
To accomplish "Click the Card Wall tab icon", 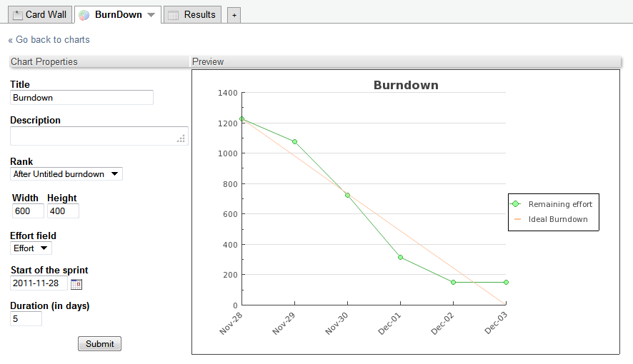I will pyautogui.click(x=17, y=15).
